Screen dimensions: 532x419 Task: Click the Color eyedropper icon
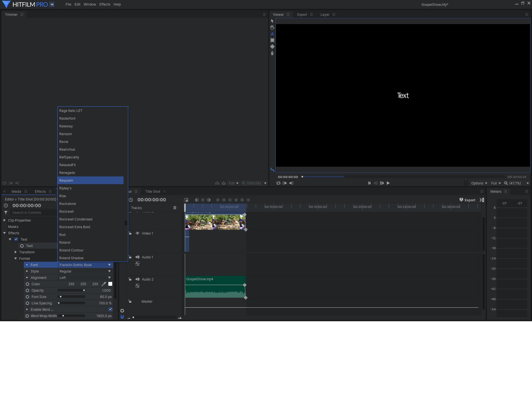pyautogui.click(x=104, y=284)
